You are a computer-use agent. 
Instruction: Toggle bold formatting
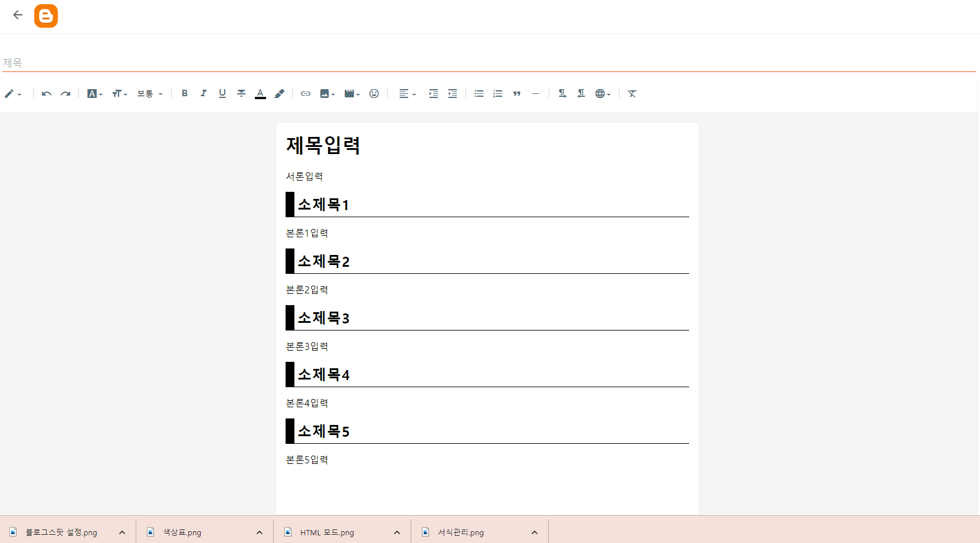coord(185,93)
